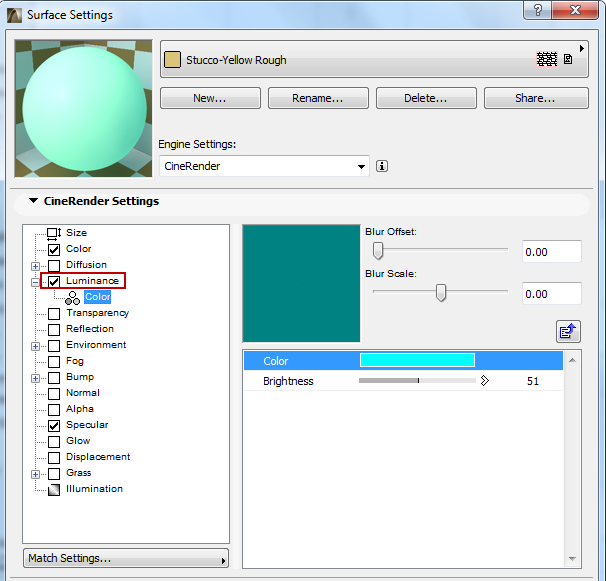Click the Brightness slider bar

pyautogui.click(x=417, y=381)
